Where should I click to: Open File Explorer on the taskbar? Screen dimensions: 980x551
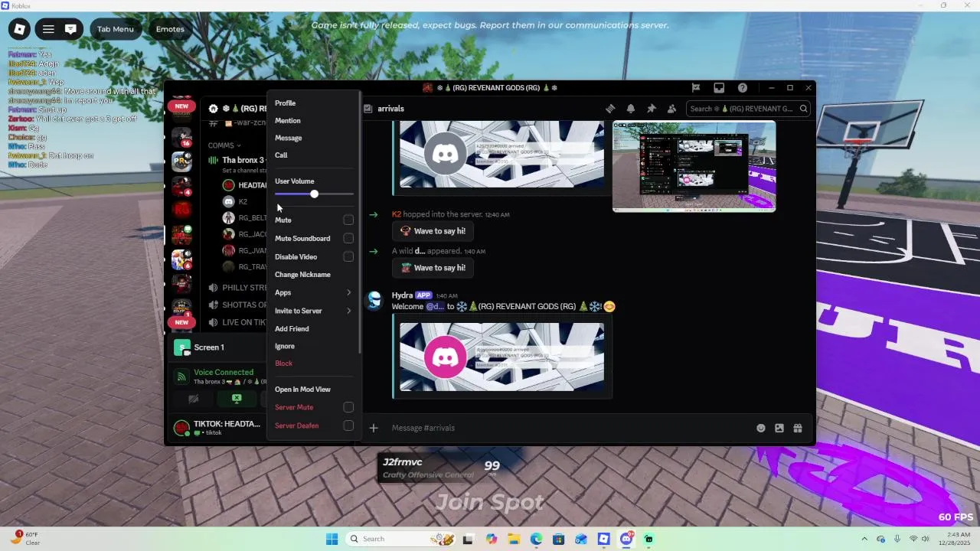tap(514, 540)
